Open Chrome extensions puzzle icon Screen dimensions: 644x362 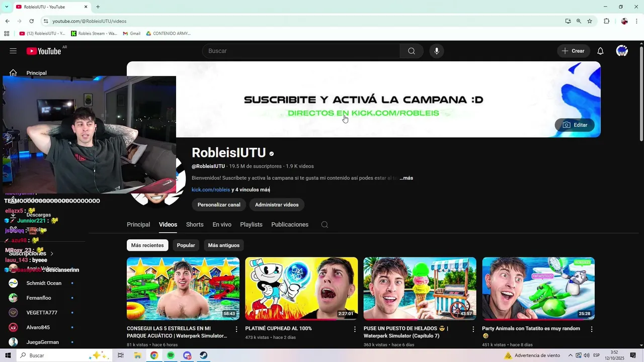click(606, 21)
